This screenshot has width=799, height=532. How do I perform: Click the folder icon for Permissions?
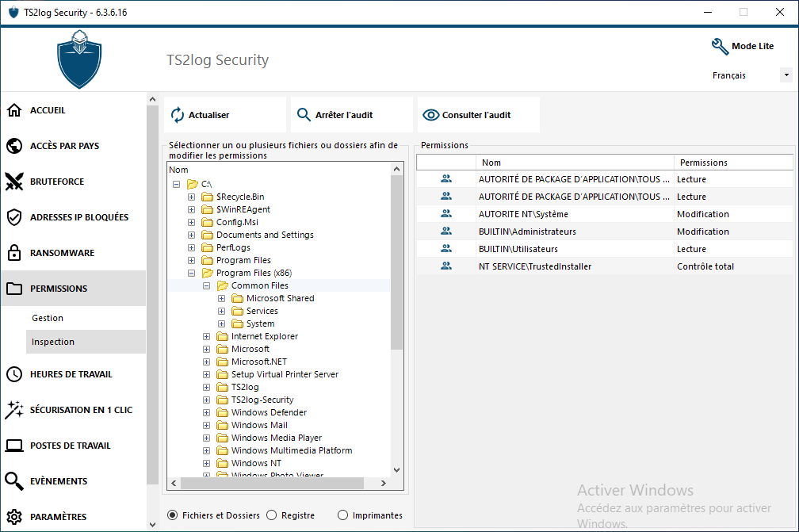click(x=14, y=289)
